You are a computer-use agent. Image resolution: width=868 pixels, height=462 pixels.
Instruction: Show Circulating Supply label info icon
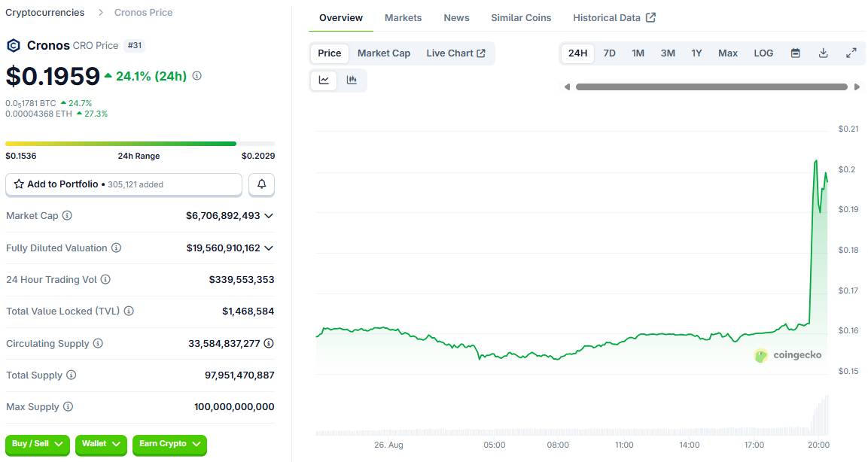point(98,343)
